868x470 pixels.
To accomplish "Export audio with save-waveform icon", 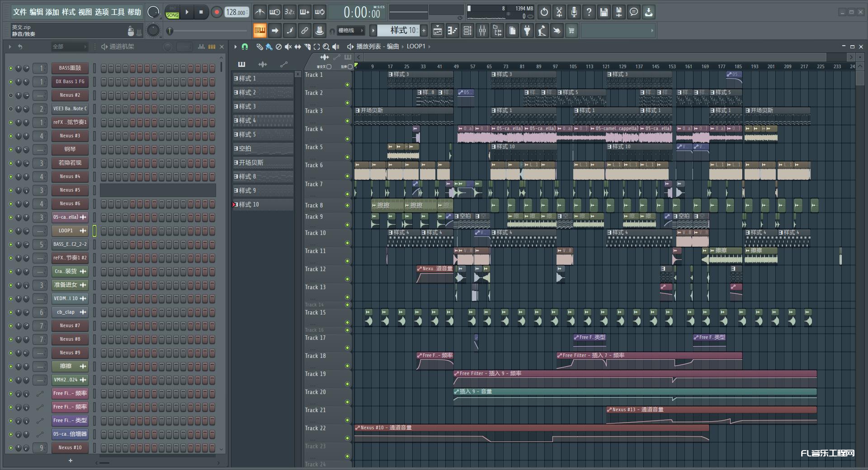I will (619, 12).
